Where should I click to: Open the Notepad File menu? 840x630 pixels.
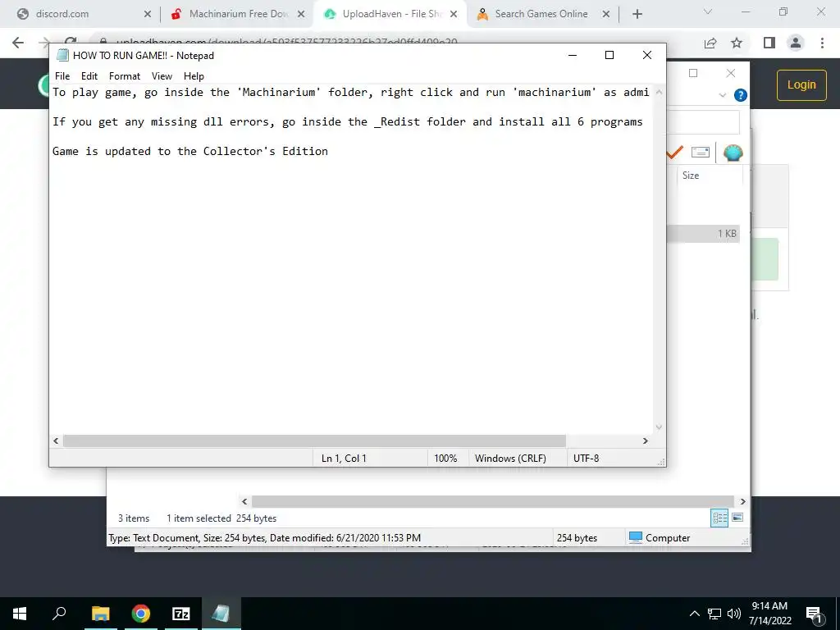coord(62,76)
